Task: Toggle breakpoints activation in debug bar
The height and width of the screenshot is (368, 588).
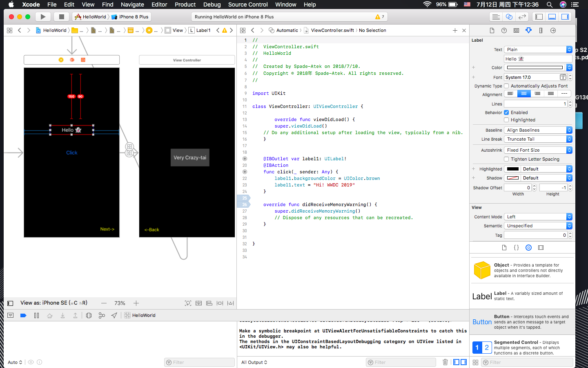Action: point(23,316)
